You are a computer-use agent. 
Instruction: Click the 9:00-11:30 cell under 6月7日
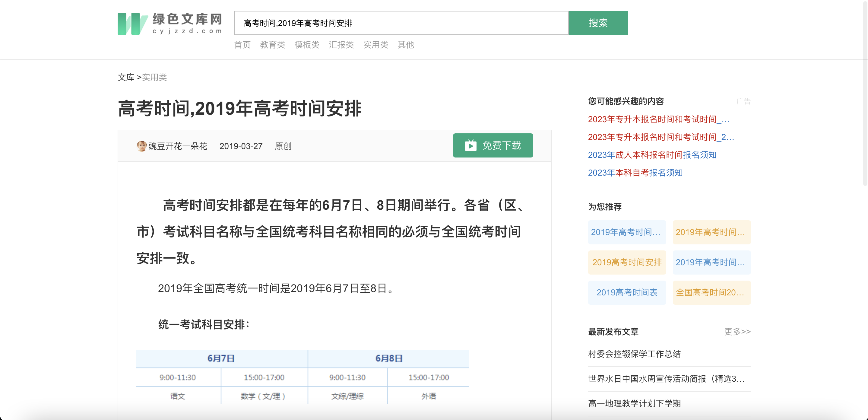click(178, 377)
